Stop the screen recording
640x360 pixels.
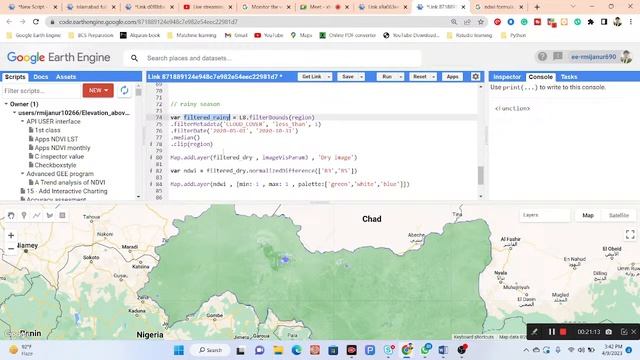pos(563,332)
